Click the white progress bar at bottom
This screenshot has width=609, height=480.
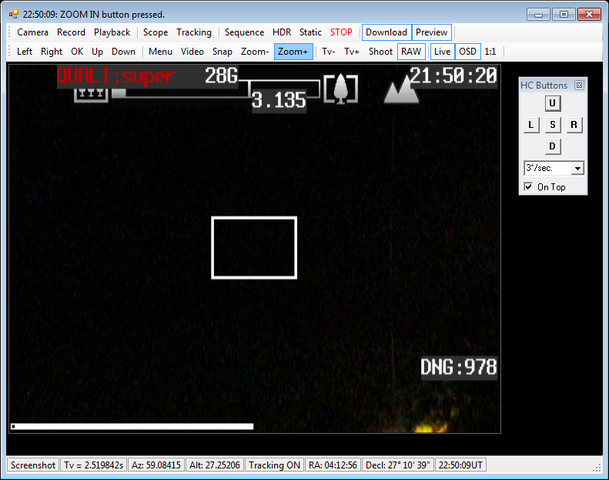pos(132,427)
